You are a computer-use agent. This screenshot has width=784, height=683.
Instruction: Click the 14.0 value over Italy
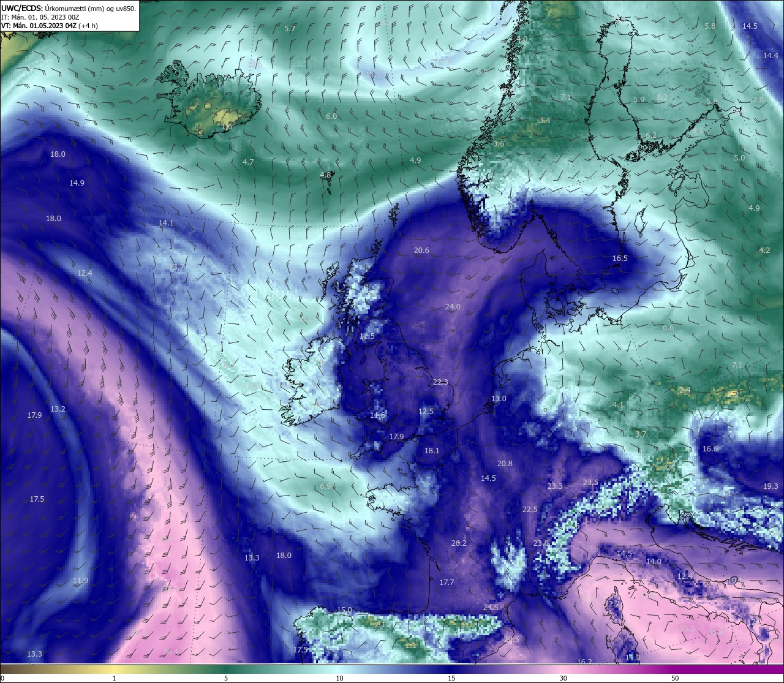click(654, 562)
